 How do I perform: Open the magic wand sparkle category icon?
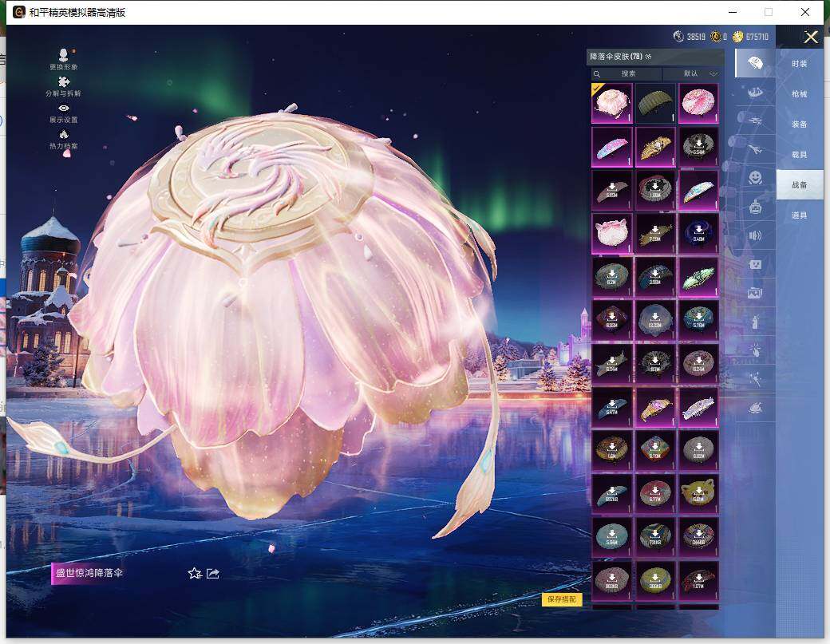pyautogui.click(x=755, y=379)
